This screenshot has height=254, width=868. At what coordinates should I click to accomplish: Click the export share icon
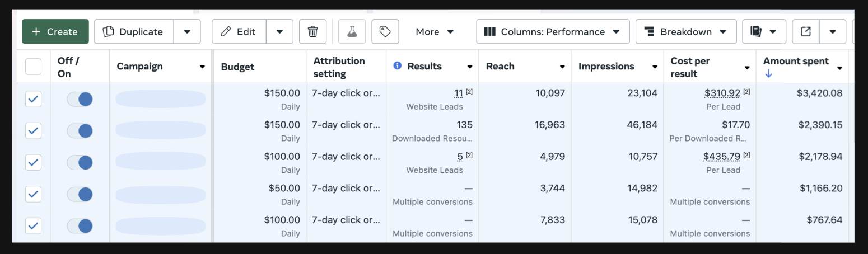tap(806, 32)
